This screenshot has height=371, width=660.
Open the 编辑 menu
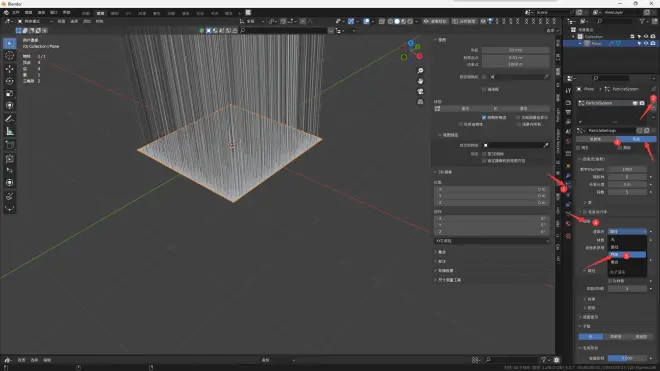[29, 13]
